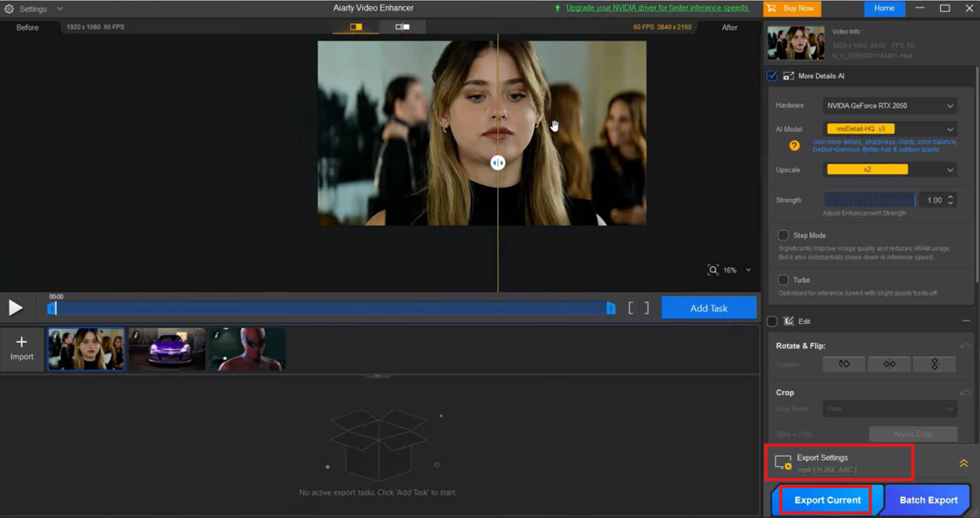Open the NVIDIA driver upgrade link

(x=657, y=8)
